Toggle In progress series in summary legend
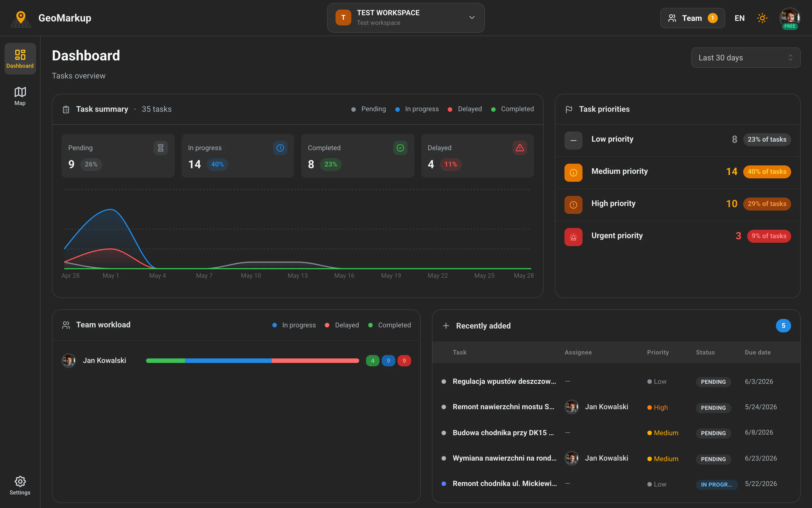Viewport: 812px width, 508px height. tap(417, 109)
